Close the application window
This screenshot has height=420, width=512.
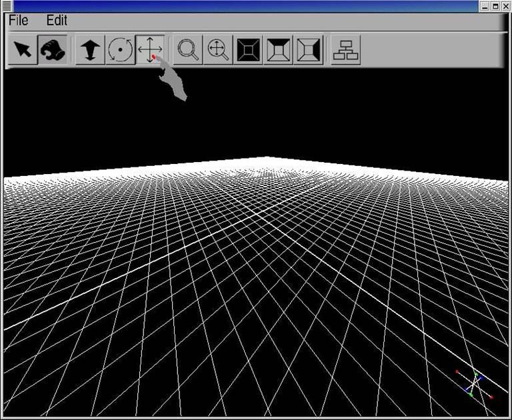(x=505, y=6)
